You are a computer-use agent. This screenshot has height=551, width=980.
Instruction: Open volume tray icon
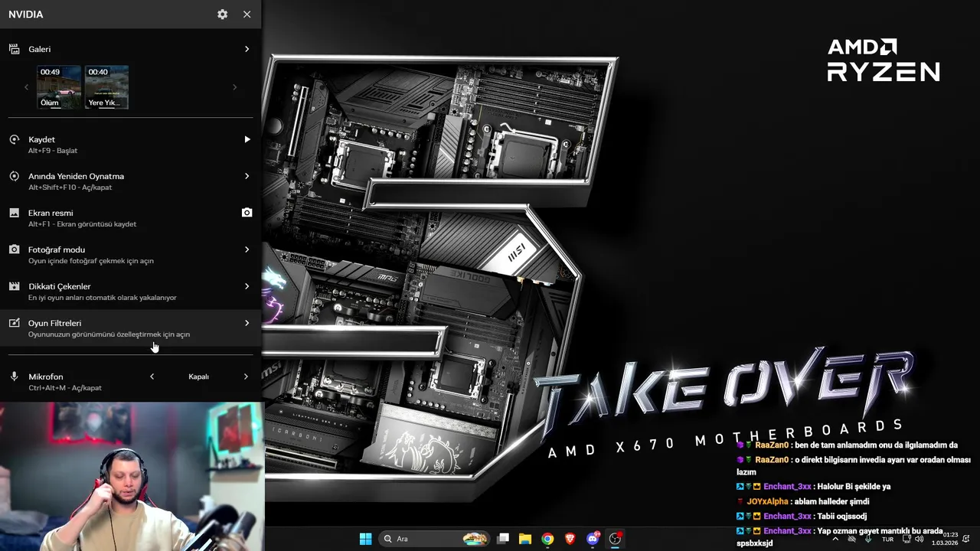(x=919, y=539)
